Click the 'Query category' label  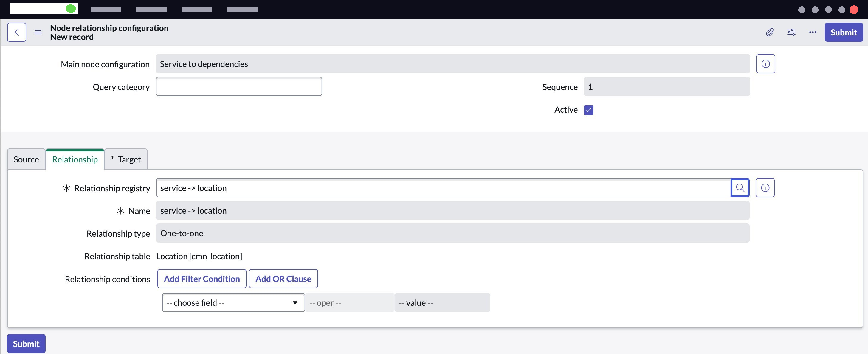point(121,87)
